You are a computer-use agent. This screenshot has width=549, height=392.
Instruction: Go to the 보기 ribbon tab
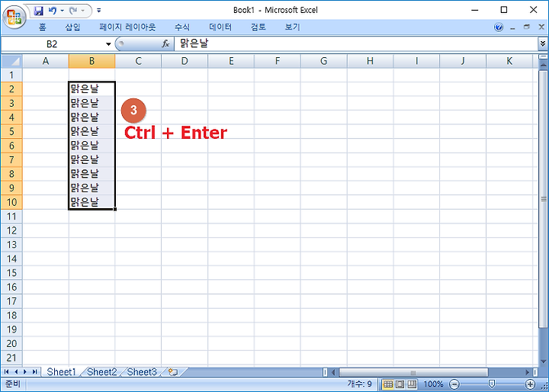click(292, 27)
